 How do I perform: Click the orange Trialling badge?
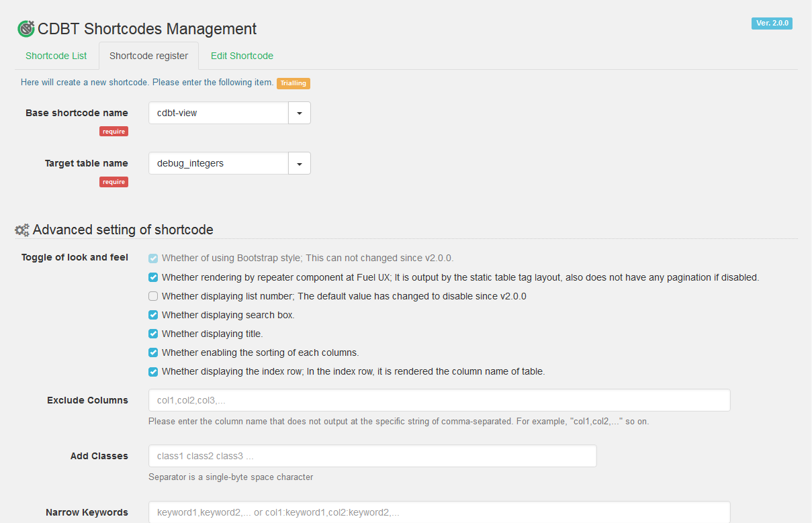tap(293, 83)
